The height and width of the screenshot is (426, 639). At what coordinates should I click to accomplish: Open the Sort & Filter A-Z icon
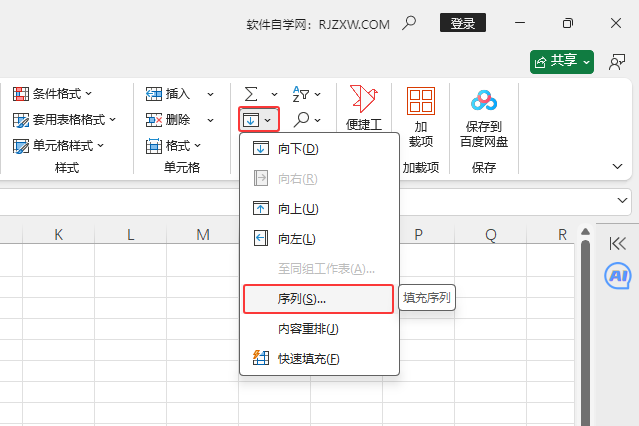tap(301, 94)
